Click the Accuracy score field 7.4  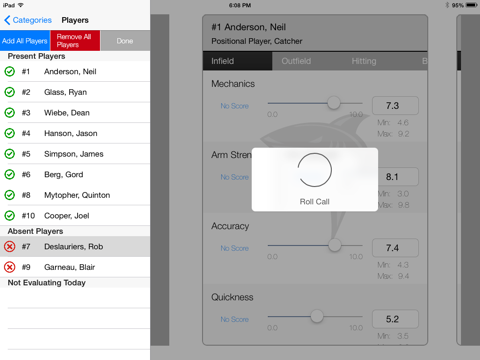tap(395, 248)
